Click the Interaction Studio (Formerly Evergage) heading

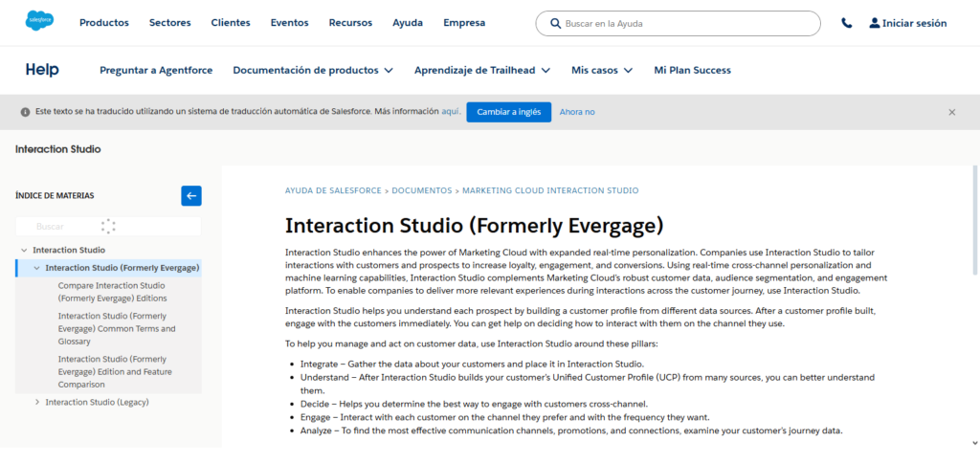tap(474, 226)
